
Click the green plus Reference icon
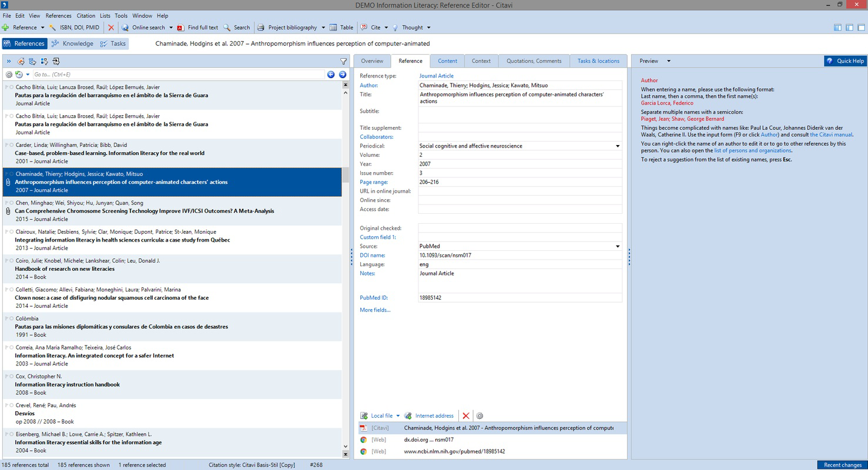pos(5,28)
